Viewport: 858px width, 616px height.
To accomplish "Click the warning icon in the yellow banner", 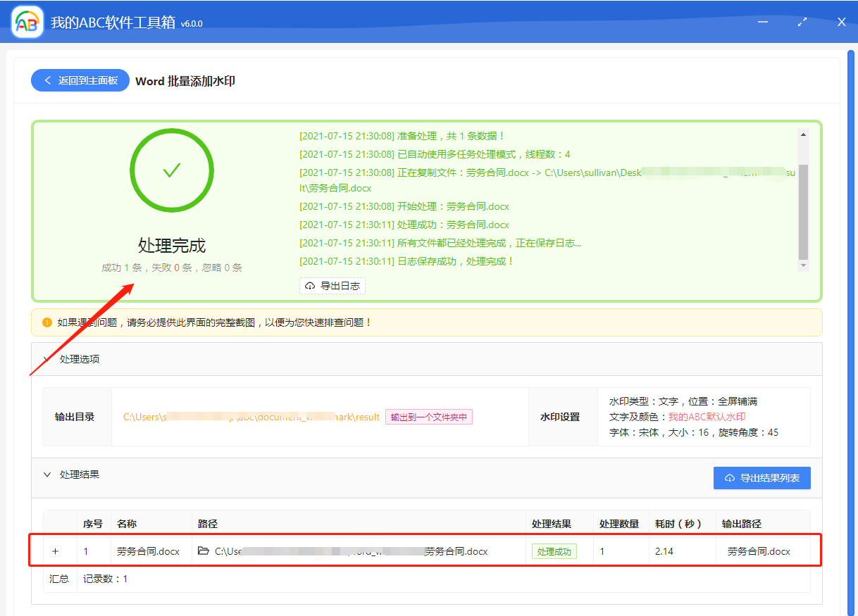I will click(46, 322).
